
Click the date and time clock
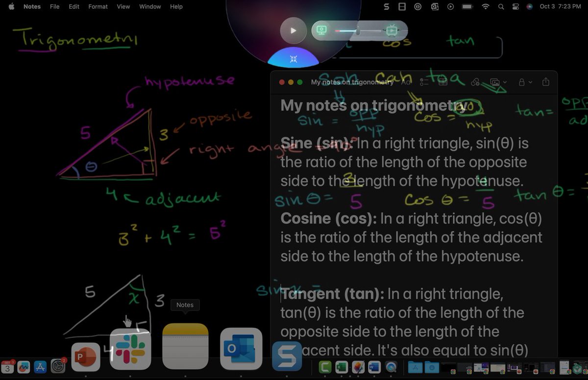560,6
